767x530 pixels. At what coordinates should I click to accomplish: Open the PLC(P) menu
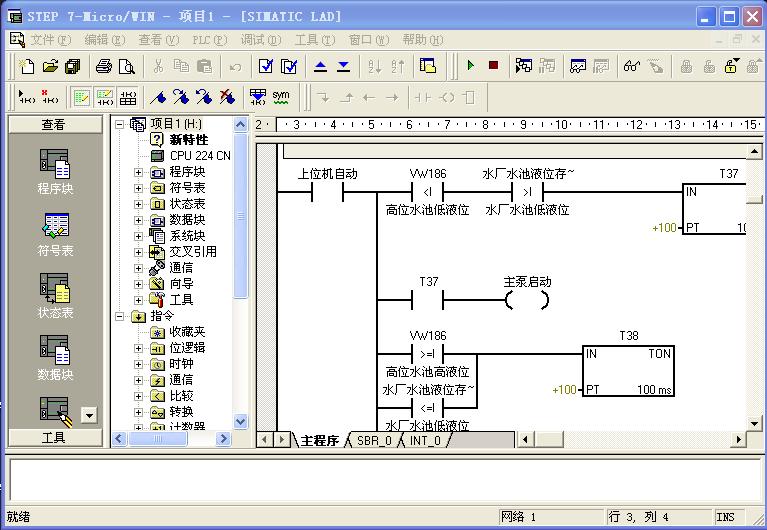pyautogui.click(x=210, y=40)
